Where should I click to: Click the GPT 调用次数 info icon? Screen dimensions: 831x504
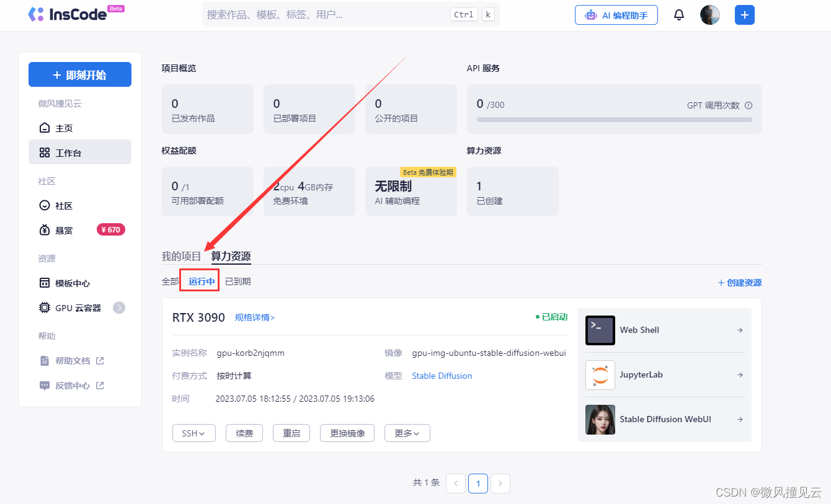click(x=748, y=105)
